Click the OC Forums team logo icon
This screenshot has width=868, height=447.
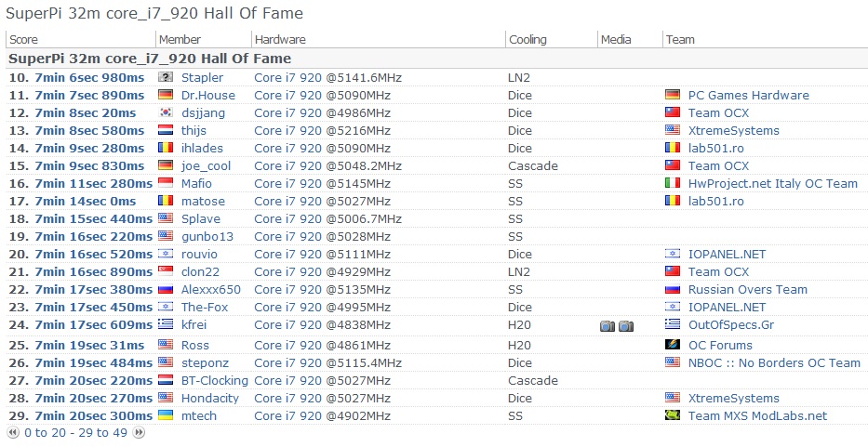(673, 345)
